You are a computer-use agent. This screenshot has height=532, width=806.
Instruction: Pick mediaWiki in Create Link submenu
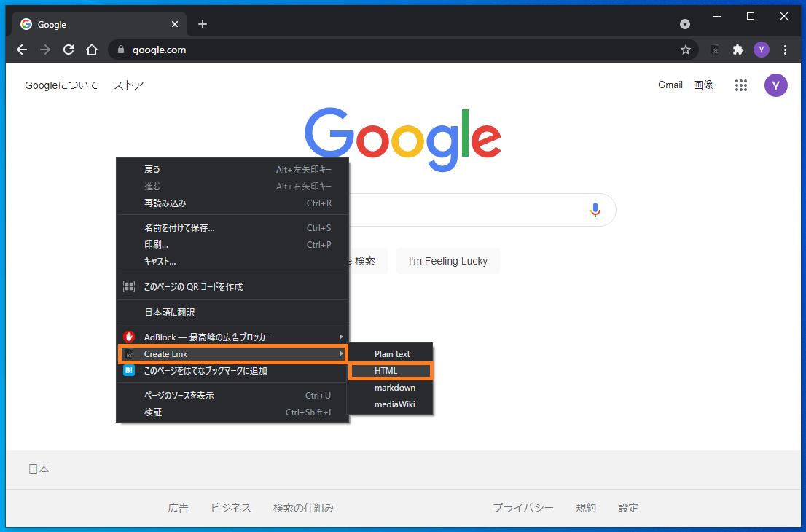[391, 404]
